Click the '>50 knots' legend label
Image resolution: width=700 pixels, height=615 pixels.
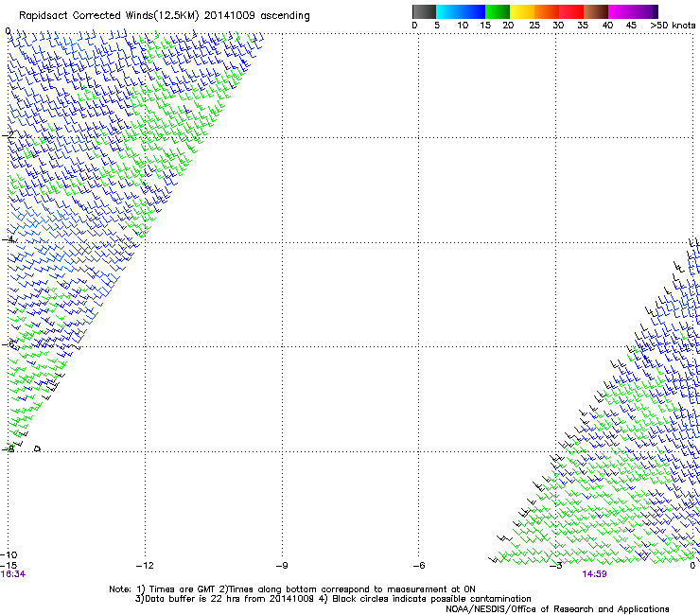(x=673, y=26)
